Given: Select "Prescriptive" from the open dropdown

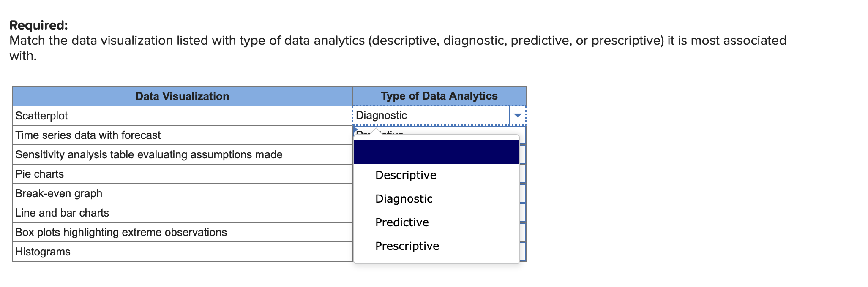Looking at the screenshot, I should pyautogui.click(x=407, y=246).
